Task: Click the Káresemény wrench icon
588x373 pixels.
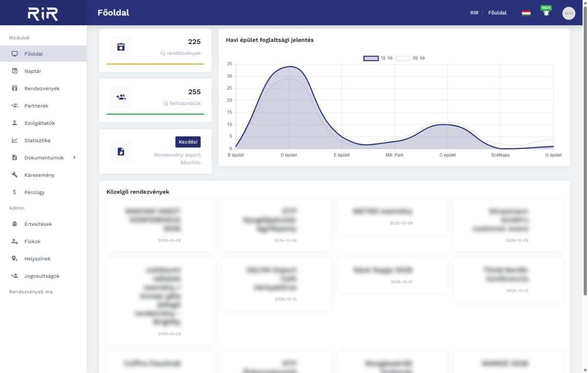Action: [x=15, y=175]
